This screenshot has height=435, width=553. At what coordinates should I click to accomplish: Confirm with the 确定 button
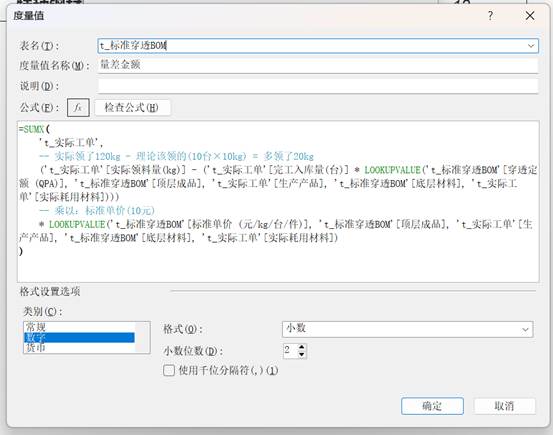(432, 406)
